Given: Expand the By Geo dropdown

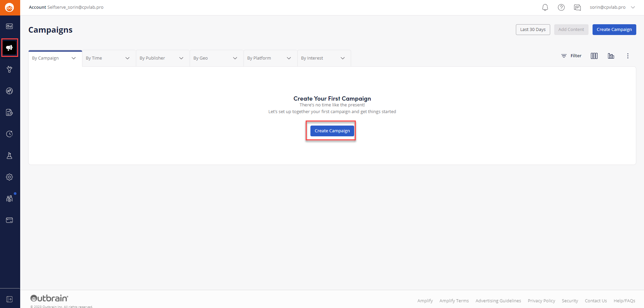Looking at the screenshot, I should [x=216, y=58].
